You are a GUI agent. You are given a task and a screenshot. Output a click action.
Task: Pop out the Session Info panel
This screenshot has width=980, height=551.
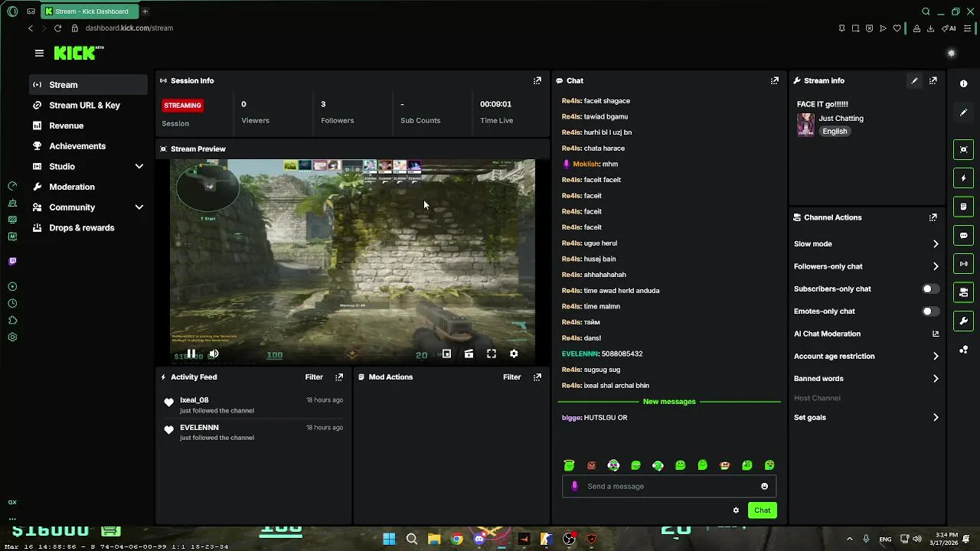click(x=537, y=80)
